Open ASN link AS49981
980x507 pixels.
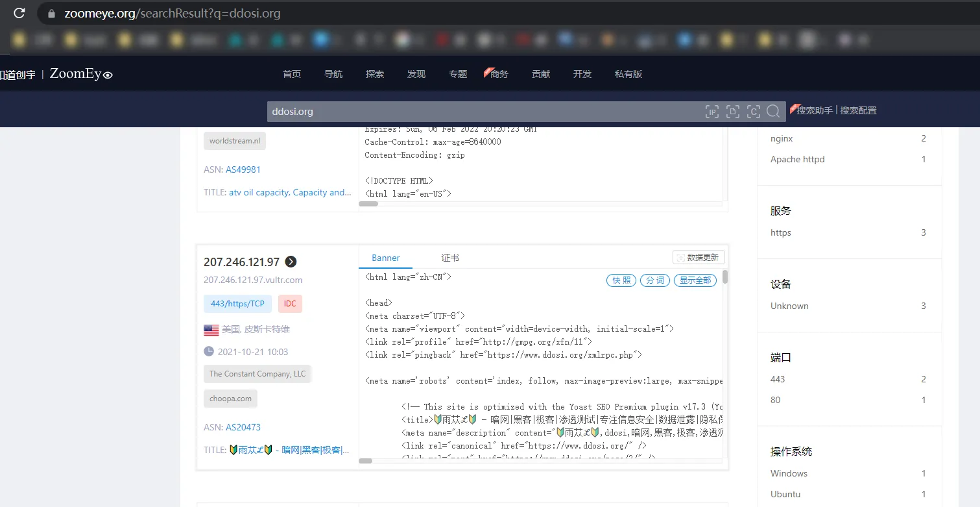click(243, 169)
